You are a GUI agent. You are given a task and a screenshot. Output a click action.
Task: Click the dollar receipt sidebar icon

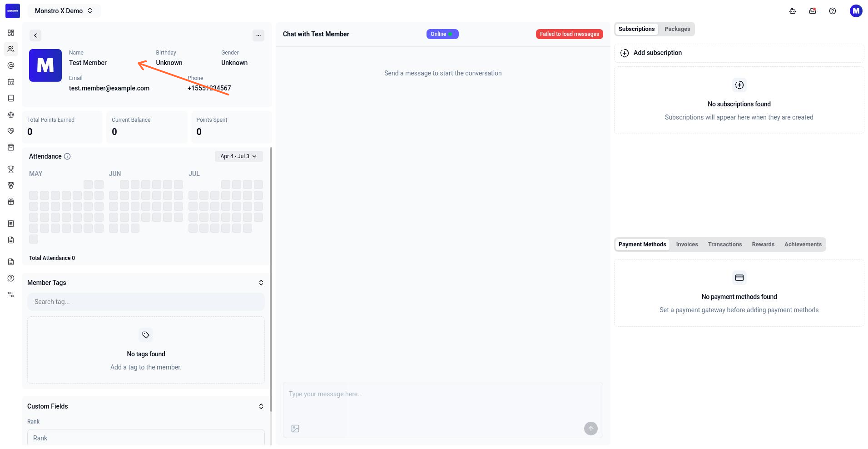click(x=11, y=224)
